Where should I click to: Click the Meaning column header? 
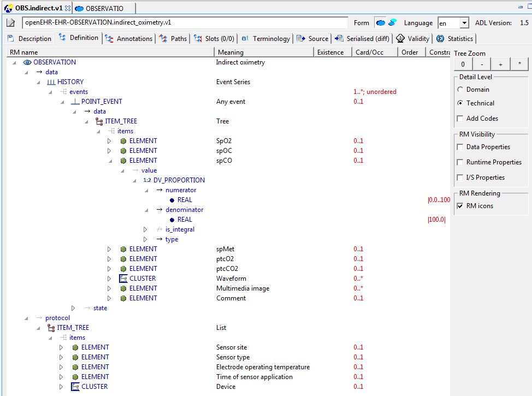(264, 52)
